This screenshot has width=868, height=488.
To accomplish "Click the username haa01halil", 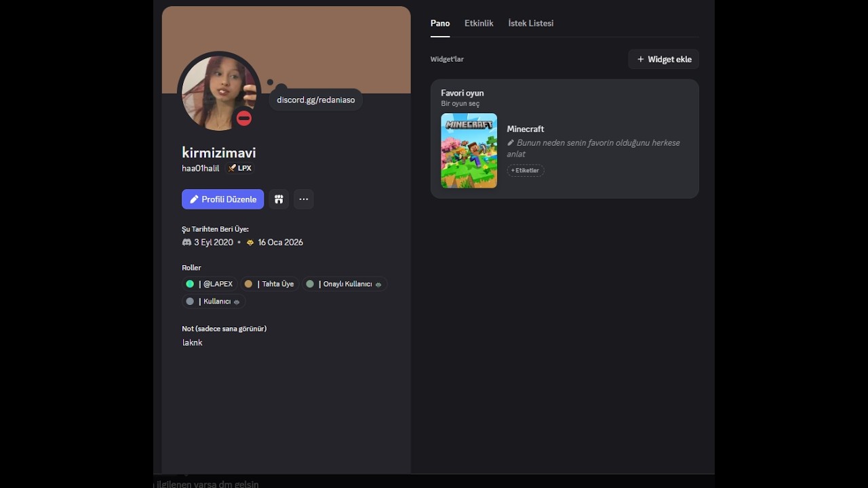I will point(200,168).
